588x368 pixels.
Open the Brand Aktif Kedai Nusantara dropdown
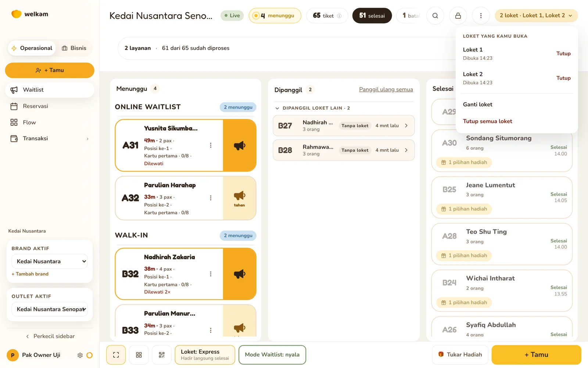(x=50, y=261)
